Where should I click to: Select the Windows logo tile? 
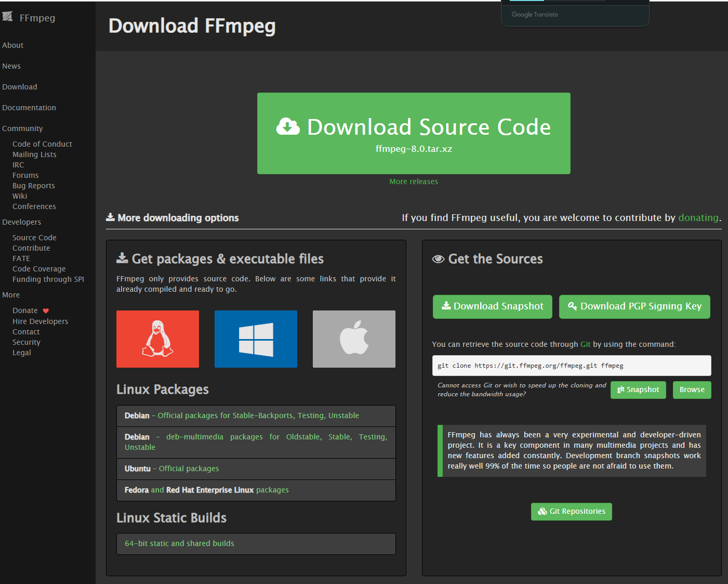coord(256,339)
